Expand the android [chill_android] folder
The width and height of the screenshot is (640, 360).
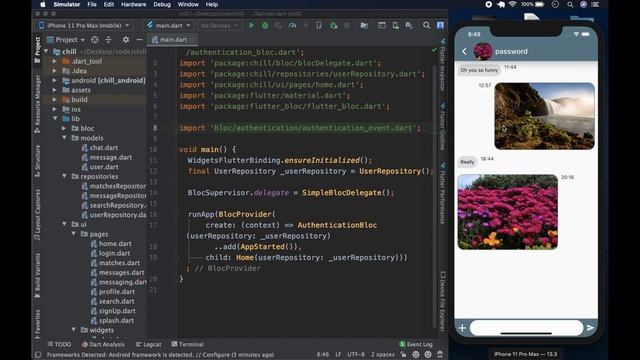point(54,80)
